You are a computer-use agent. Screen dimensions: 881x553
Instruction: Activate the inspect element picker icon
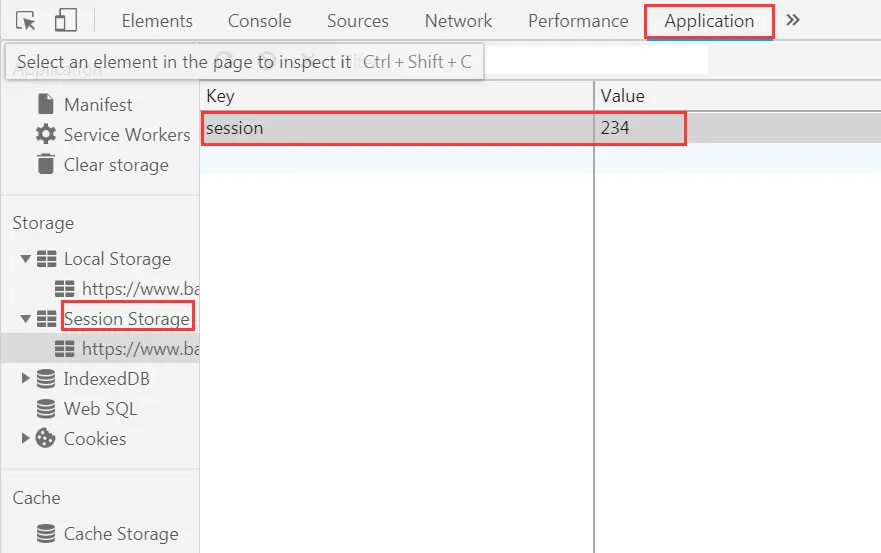coord(26,21)
